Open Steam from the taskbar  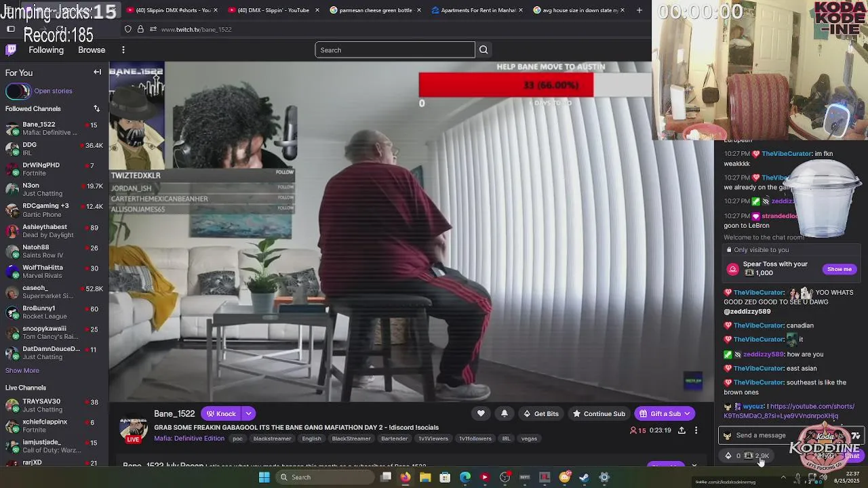(585, 477)
